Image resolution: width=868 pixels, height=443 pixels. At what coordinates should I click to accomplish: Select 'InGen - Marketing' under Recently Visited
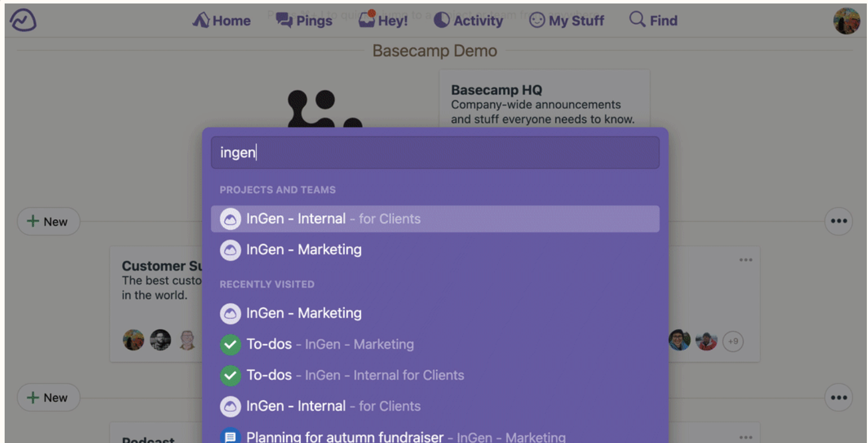pyautogui.click(x=435, y=313)
